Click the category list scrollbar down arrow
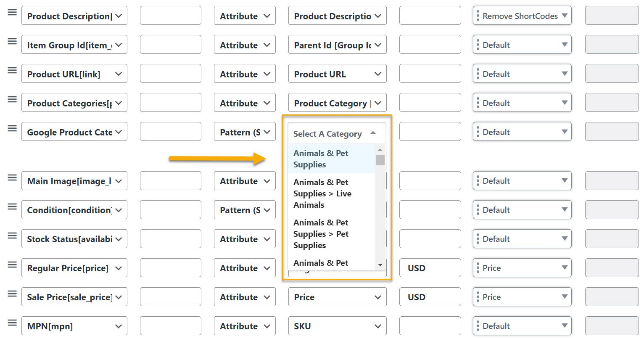644x339 pixels. click(380, 265)
